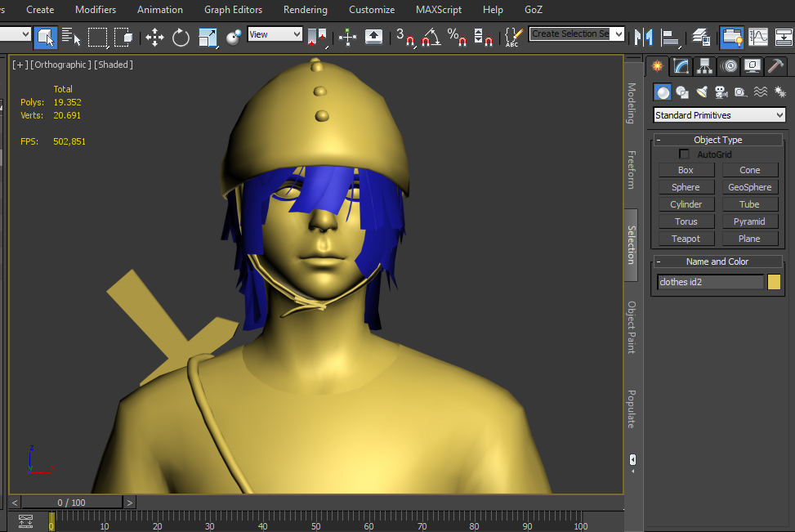The image size is (795, 532).
Task: Open the GoZ menu
Action: 534,10
